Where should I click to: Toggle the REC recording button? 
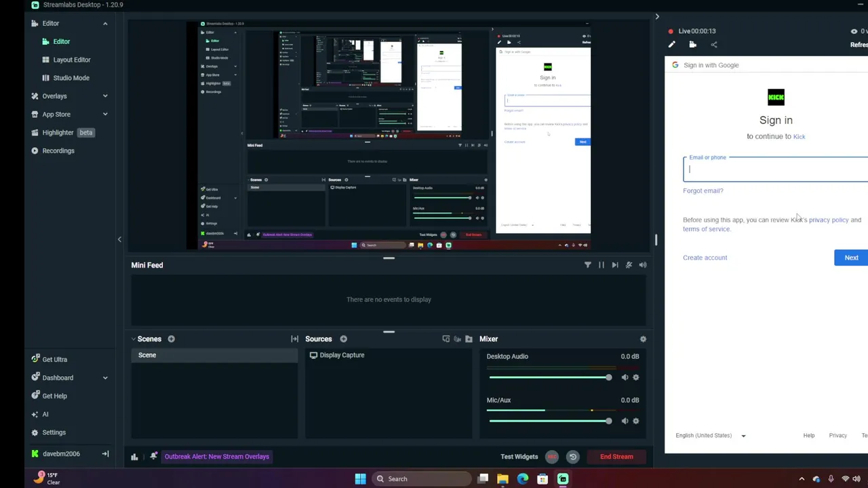[x=552, y=457]
